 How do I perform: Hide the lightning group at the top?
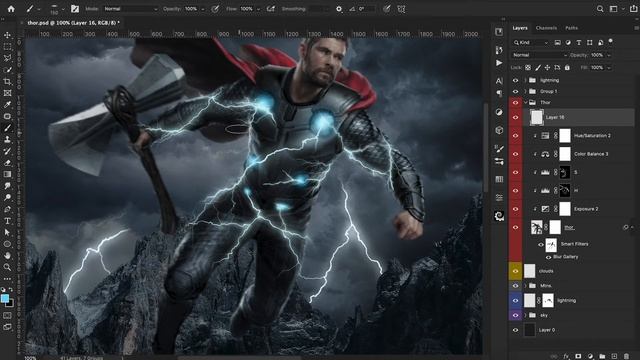pyautogui.click(x=515, y=80)
